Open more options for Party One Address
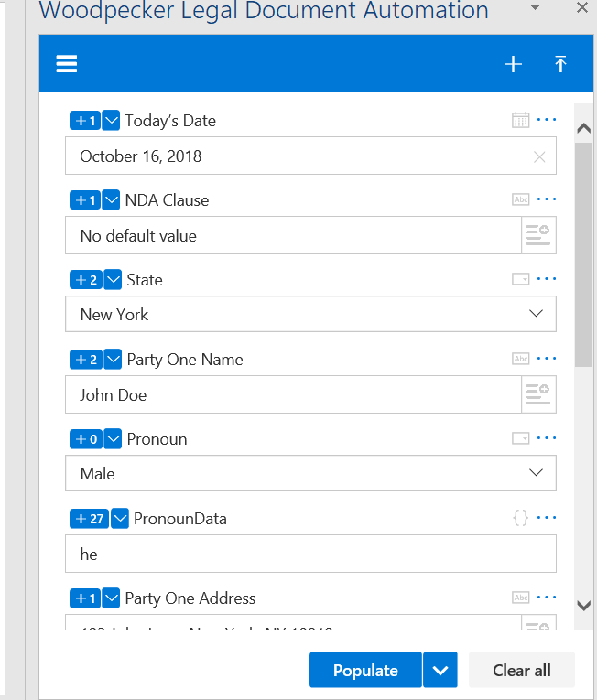The image size is (597, 700). point(547,598)
